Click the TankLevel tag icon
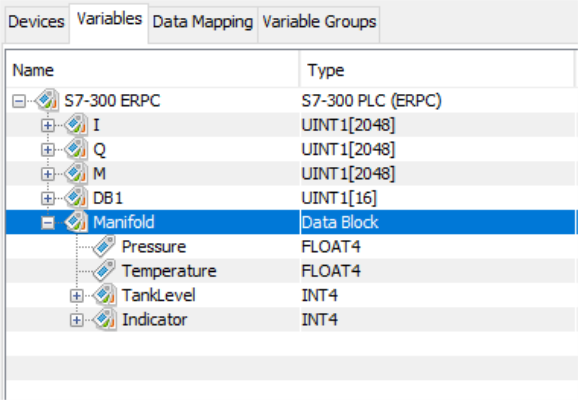The width and height of the screenshot is (578, 400). coord(105,295)
